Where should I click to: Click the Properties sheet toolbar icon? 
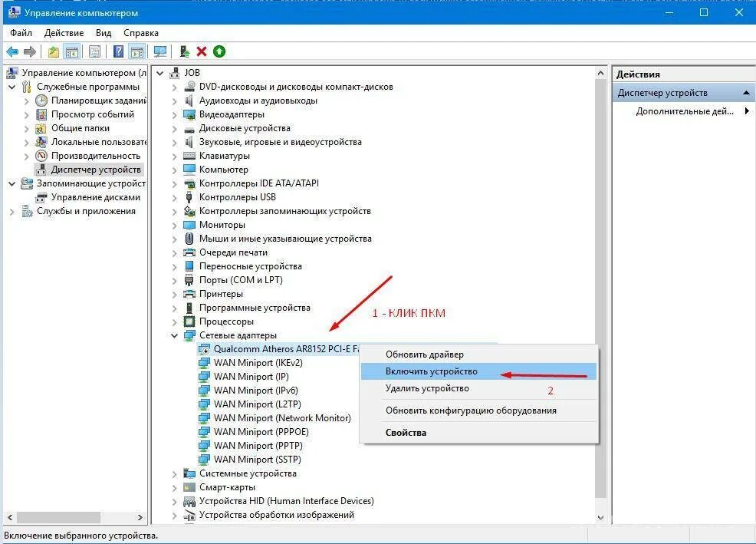(95, 51)
